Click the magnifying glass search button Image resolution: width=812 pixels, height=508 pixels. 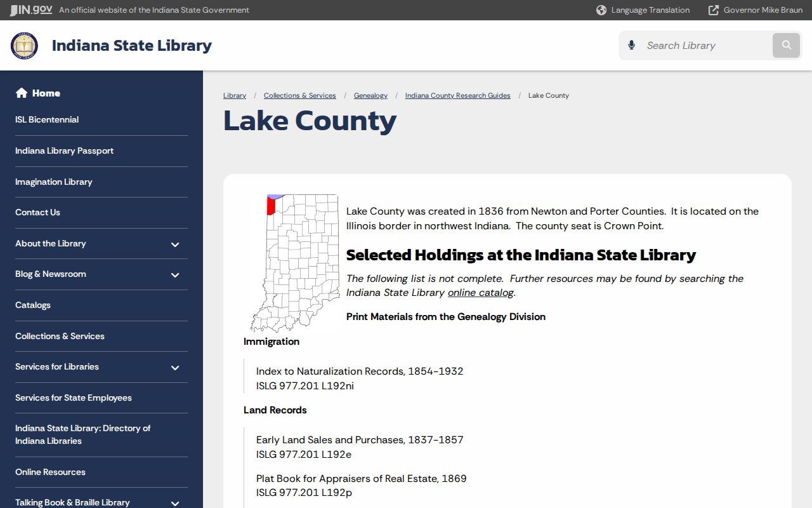[x=787, y=45]
